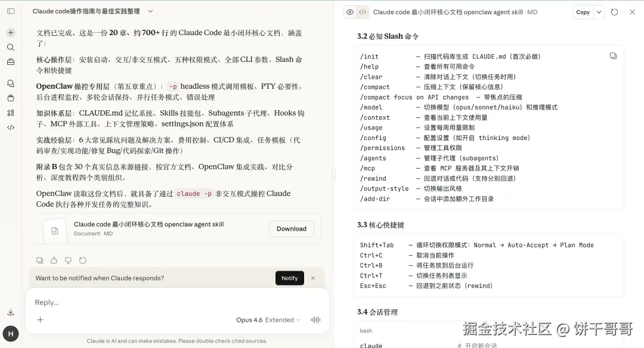This screenshot has width=644, height=348.
Task: Open the grid apps icon in sidebar
Action: pyautogui.click(x=11, y=113)
